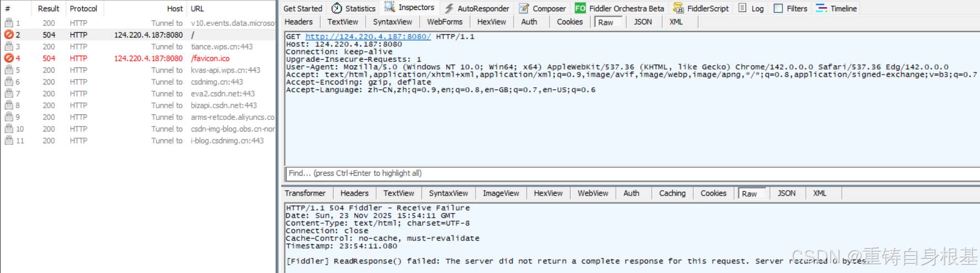Click the Timeline icon

[821, 8]
